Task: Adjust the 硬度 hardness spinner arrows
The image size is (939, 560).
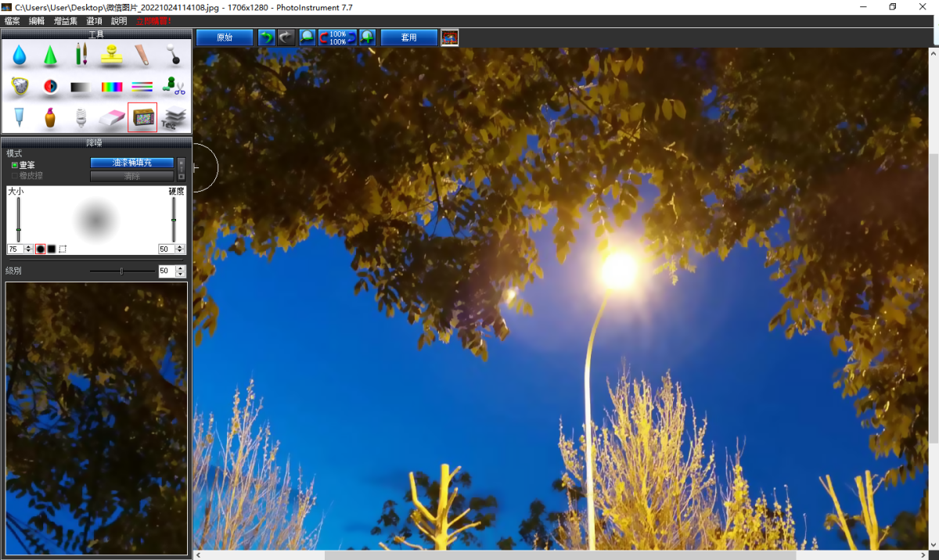Action: (x=180, y=249)
